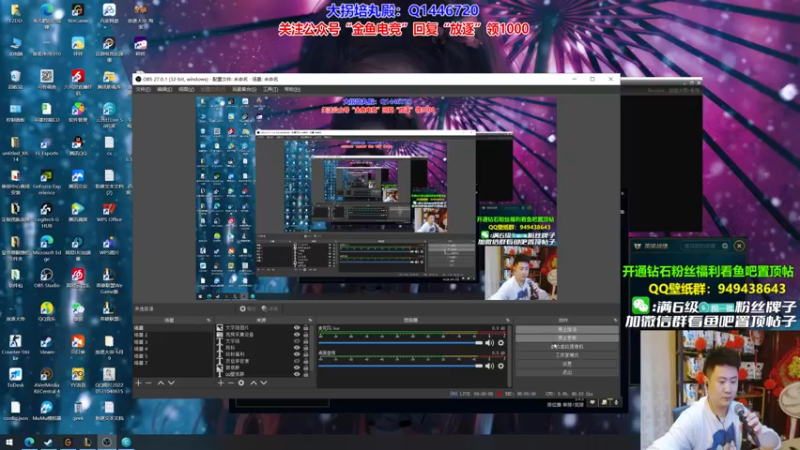Open the geek desktop shortcut
The height and width of the screenshot is (450, 800).
78,411
